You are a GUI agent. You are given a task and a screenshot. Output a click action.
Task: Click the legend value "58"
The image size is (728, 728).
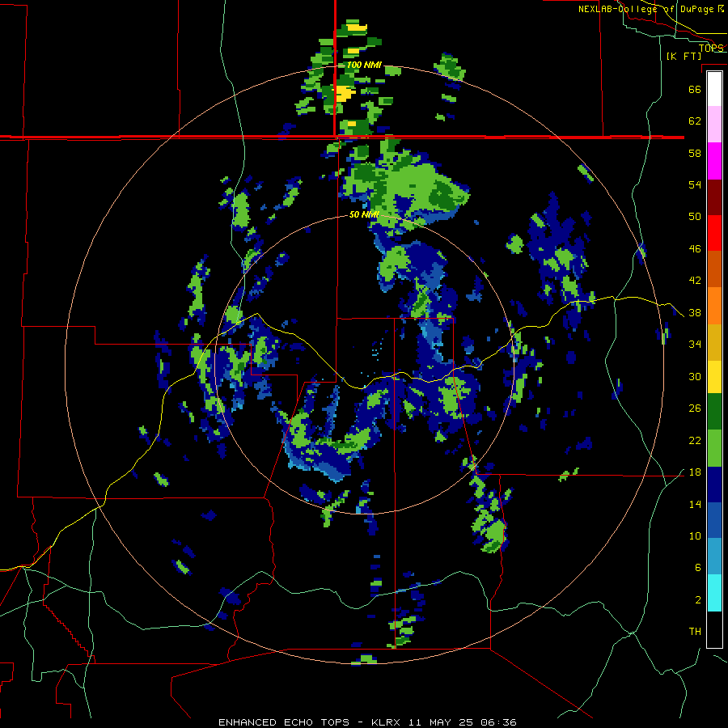(x=695, y=153)
